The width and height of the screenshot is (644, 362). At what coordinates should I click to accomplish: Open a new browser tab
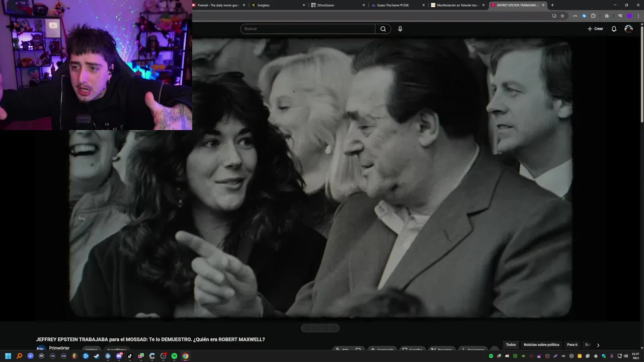coord(552,5)
